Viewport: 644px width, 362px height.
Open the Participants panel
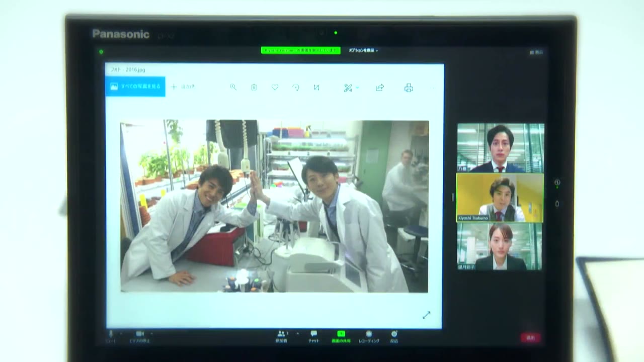pyautogui.click(x=281, y=336)
